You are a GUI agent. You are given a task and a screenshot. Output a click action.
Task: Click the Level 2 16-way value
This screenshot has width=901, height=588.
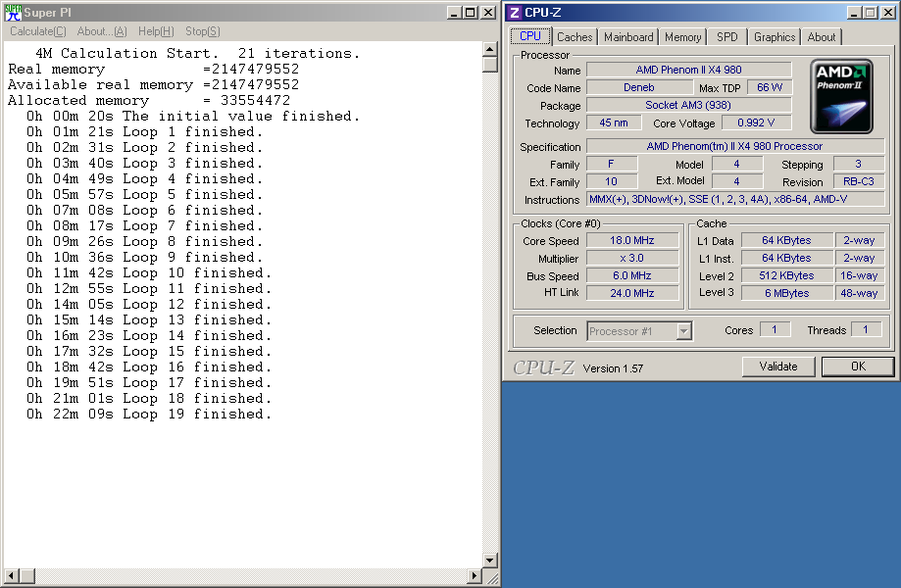(859, 275)
